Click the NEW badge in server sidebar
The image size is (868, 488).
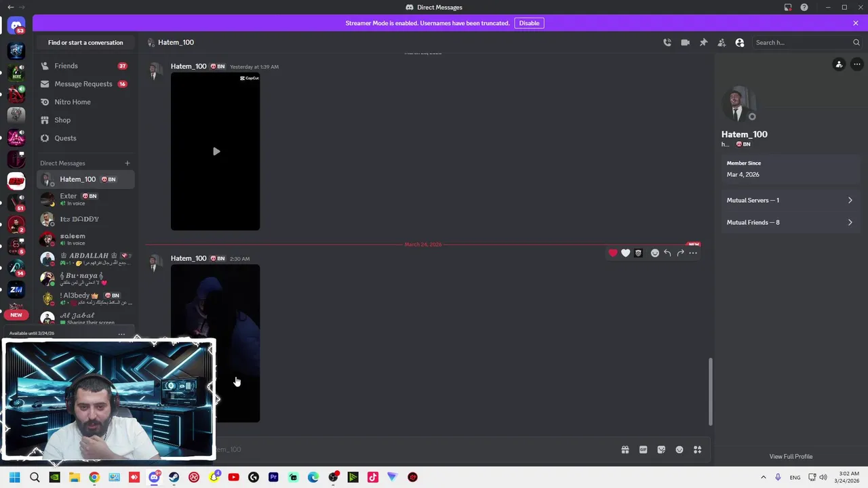pos(16,314)
